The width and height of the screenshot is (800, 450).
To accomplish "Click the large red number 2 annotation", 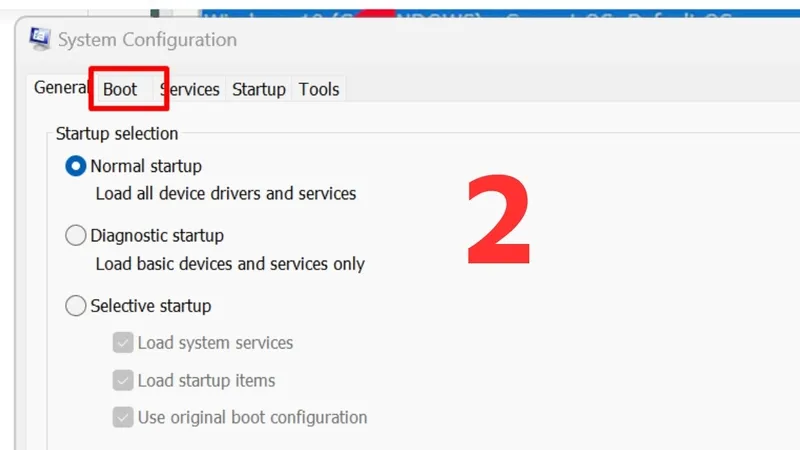I will (498, 220).
